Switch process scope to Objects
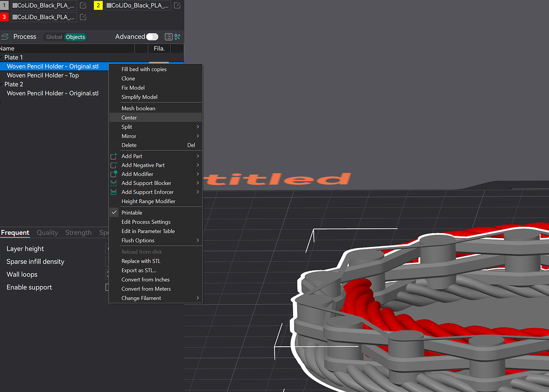This screenshot has width=549, height=392. [x=75, y=37]
